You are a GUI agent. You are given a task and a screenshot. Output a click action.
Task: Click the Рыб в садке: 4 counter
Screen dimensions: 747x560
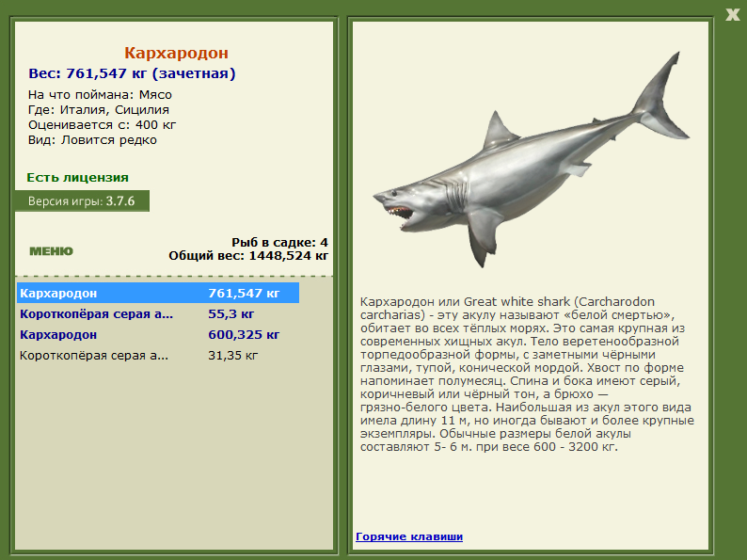pyautogui.click(x=279, y=243)
